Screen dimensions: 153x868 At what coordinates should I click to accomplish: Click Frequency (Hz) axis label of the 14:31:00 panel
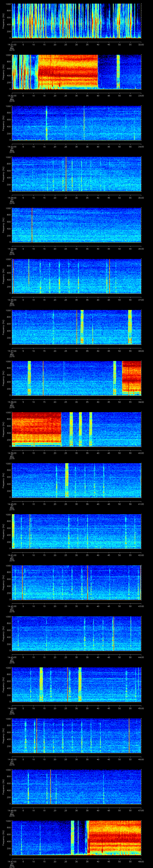coord(4,21)
